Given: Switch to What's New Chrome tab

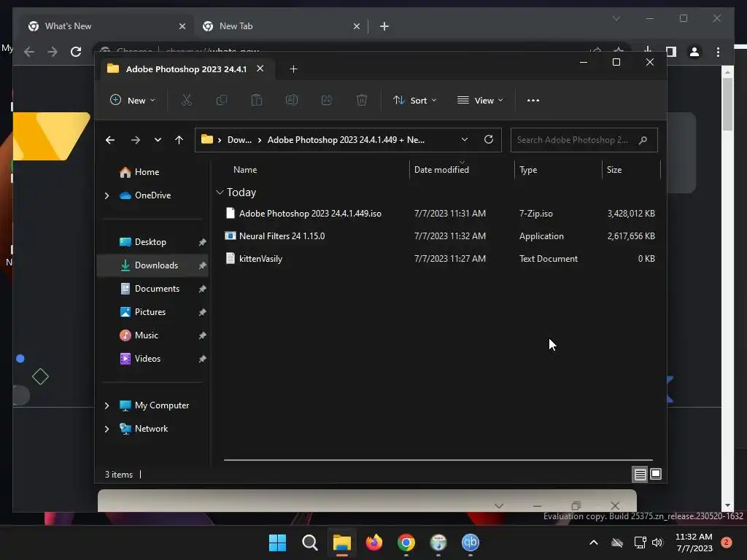Looking at the screenshot, I should tap(106, 26).
